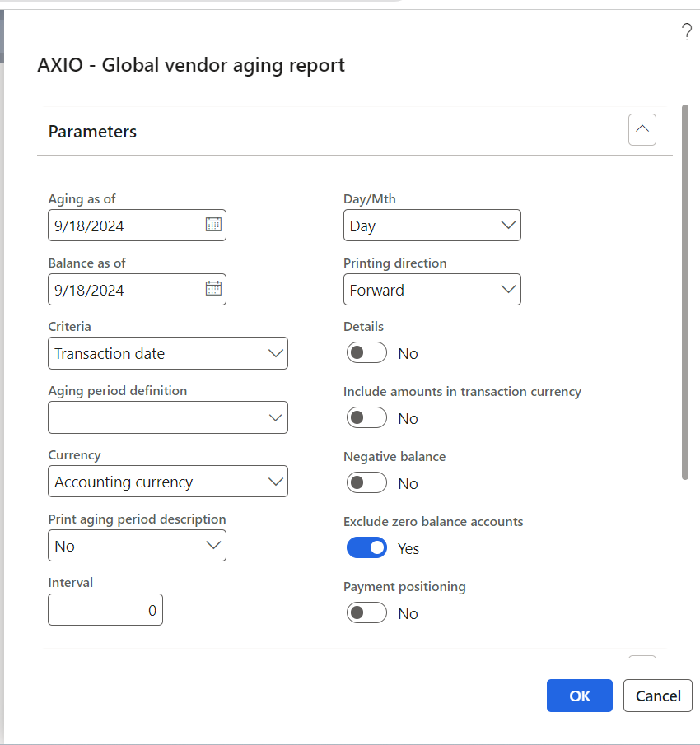Open the Currency dropdown arrow
The height and width of the screenshot is (745, 700).
(x=277, y=482)
